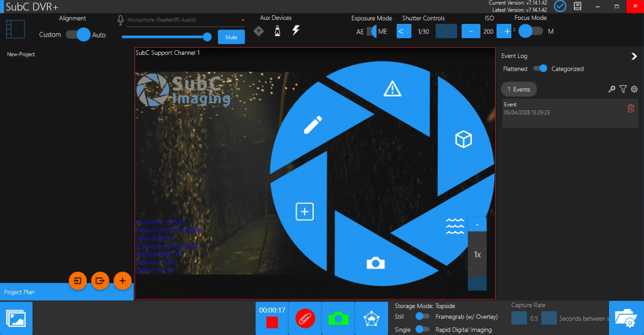644x335 pixels.
Task: Open the image gallery button
Action: pyautogui.click(x=16, y=318)
